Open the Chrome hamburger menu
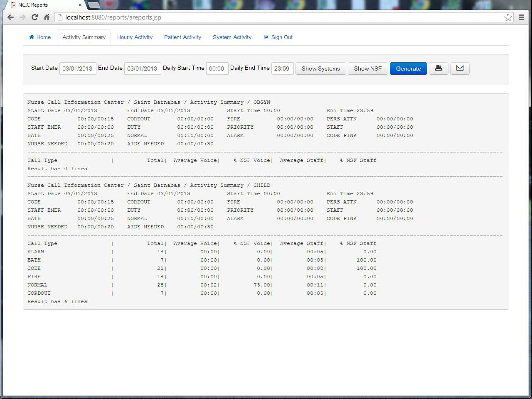532x399 pixels. [x=521, y=17]
